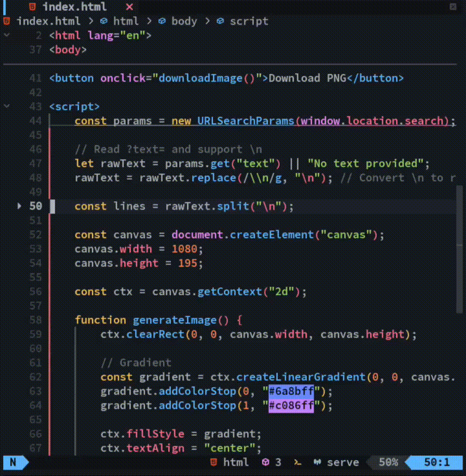This screenshot has height=476, width=466.
Task: Click the cube icon before body breadcrumb
Action: 162,21
